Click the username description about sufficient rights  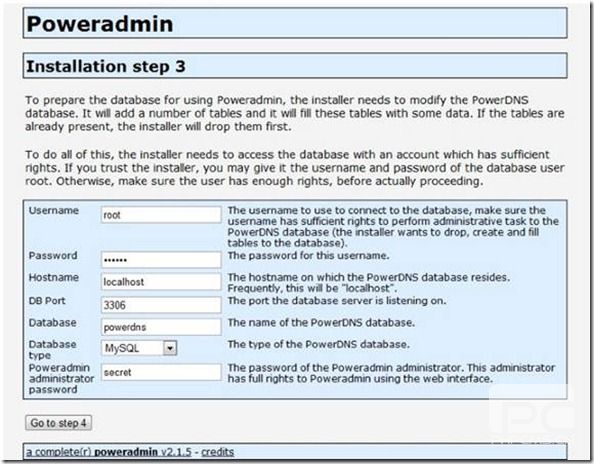(x=393, y=227)
